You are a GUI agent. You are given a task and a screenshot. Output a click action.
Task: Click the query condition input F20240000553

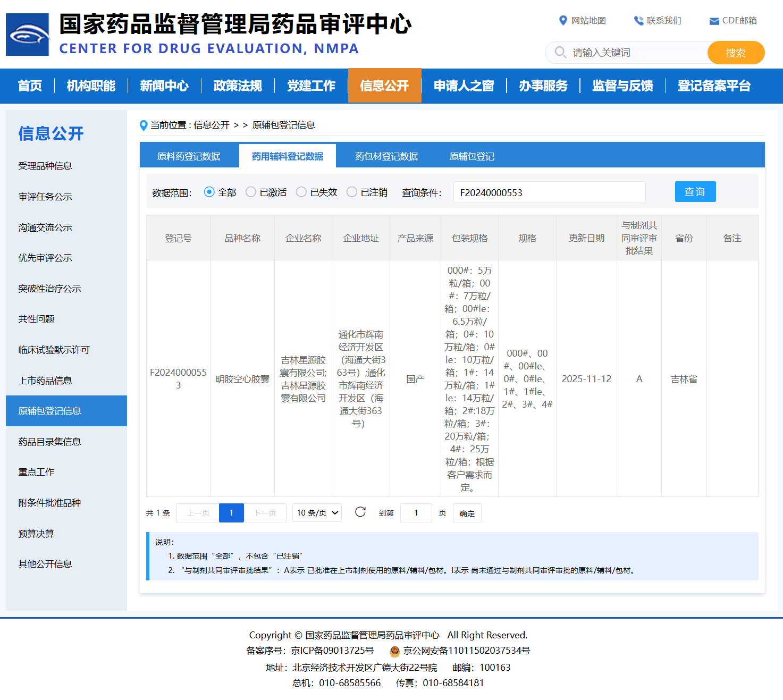coord(550,192)
